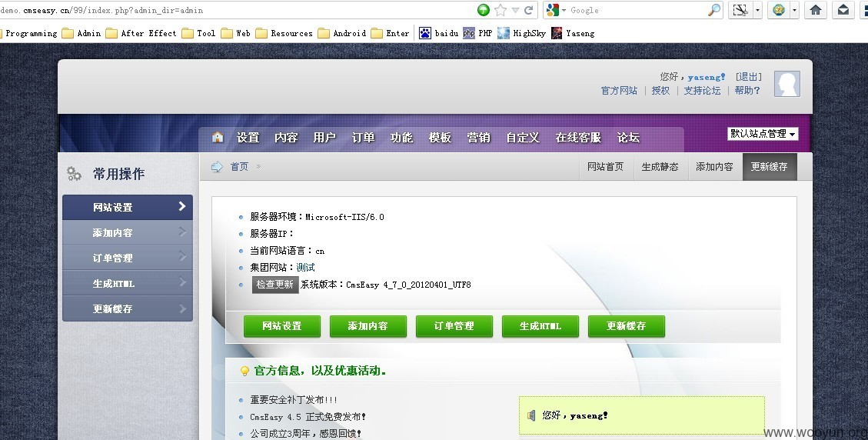This screenshot has width=868, height=440.
Task: Click the 更新缓存 tab in top bar
Action: coord(770,166)
